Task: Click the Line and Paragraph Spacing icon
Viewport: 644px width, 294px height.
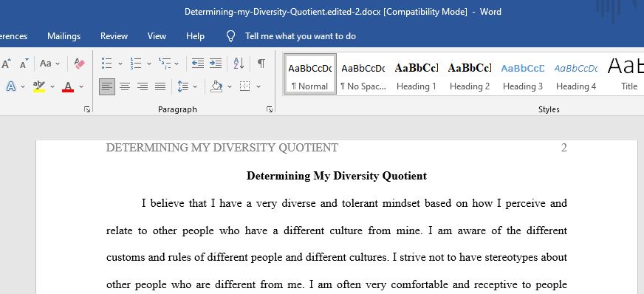Action: [182, 86]
